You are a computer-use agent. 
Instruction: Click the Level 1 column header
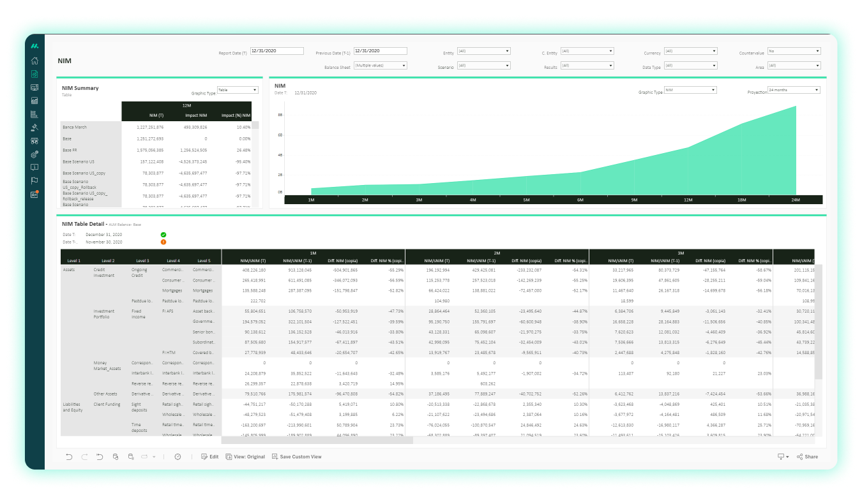[74, 260]
